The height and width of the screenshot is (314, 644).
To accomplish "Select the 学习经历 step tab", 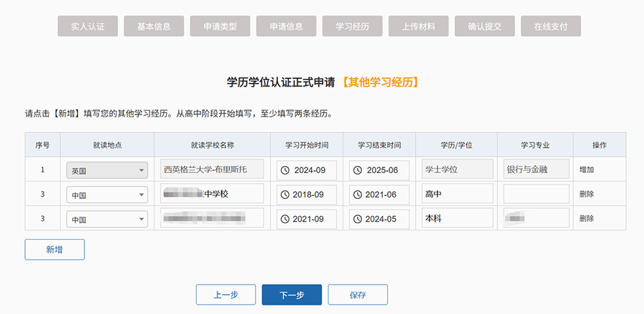I will click(352, 26).
